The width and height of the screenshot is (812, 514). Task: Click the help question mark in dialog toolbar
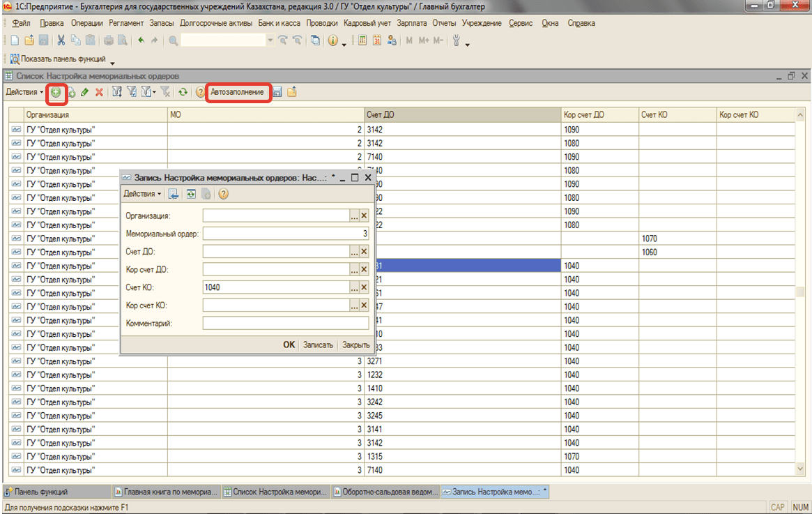point(223,194)
